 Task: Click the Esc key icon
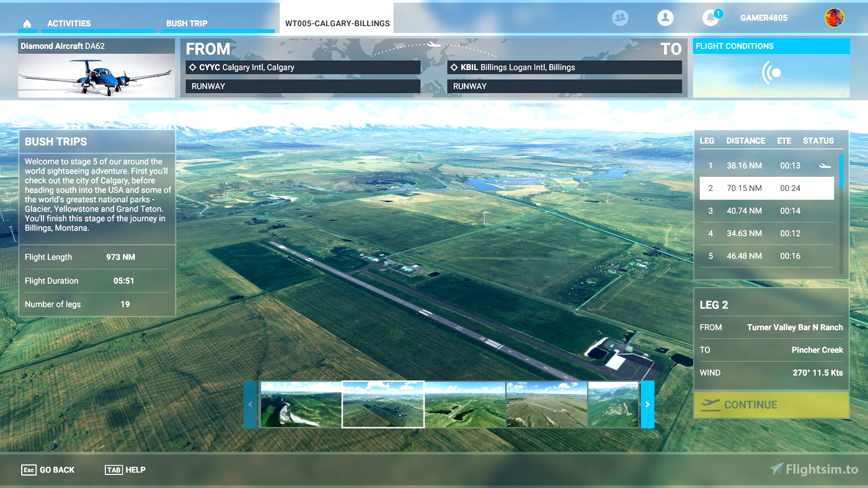click(29, 470)
